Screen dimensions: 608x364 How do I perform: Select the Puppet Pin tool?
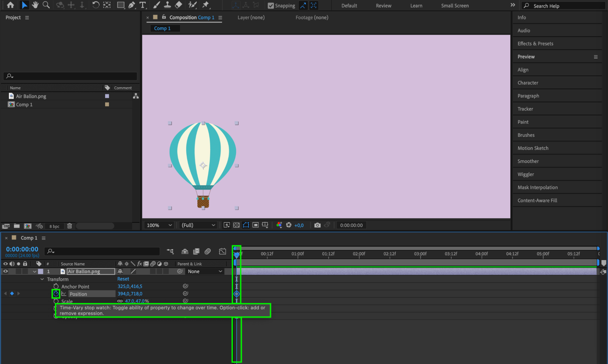pos(206,5)
